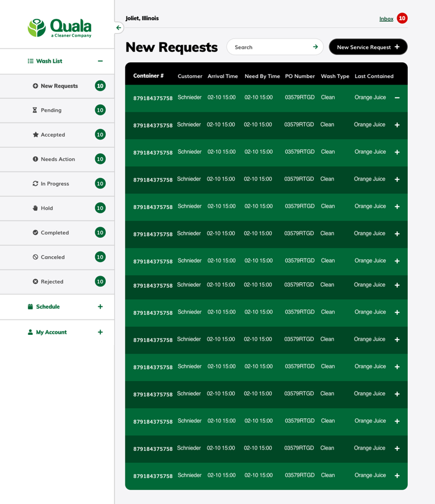Click the Quala leaf logo

[37, 28]
